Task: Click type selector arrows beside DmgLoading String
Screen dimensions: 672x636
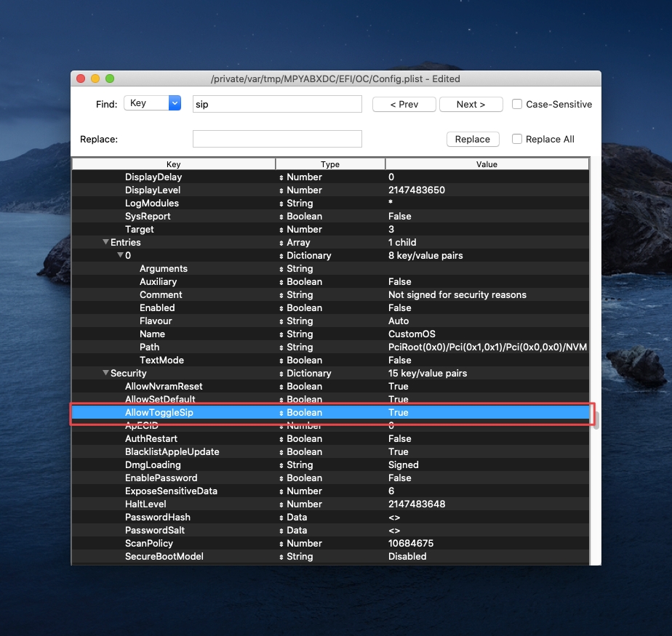Action: [x=281, y=465]
